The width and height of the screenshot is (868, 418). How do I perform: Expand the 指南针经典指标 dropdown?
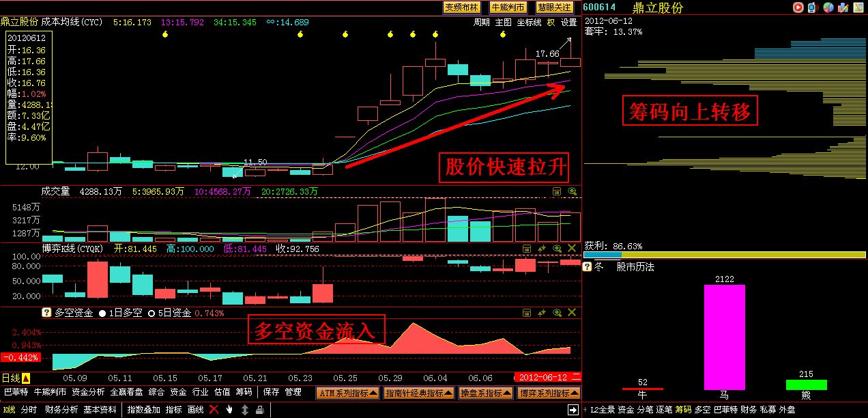coord(419,393)
